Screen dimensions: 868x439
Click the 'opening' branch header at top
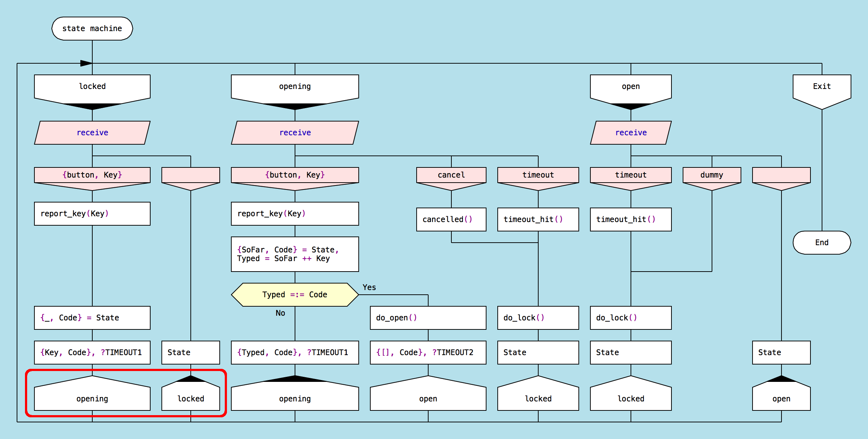[x=295, y=87]
